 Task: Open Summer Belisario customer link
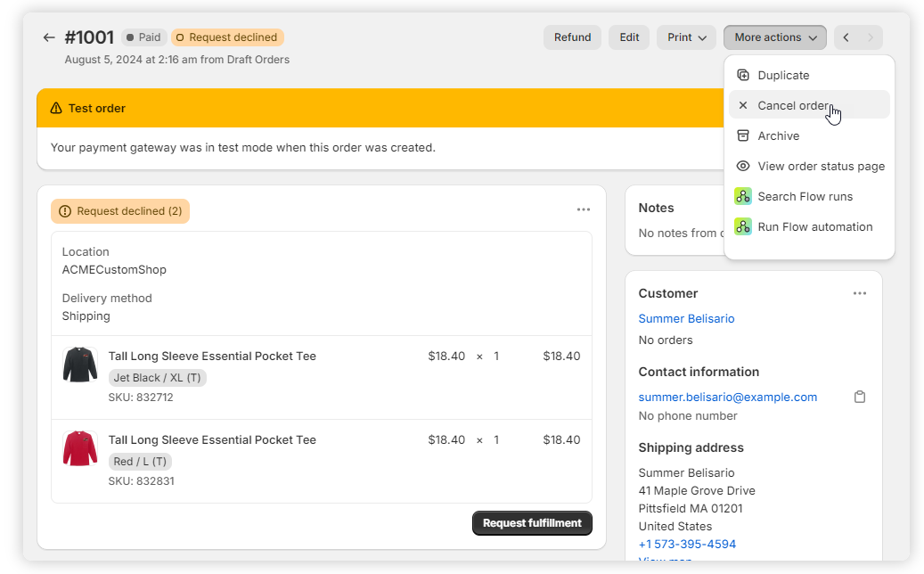[686, 318]
